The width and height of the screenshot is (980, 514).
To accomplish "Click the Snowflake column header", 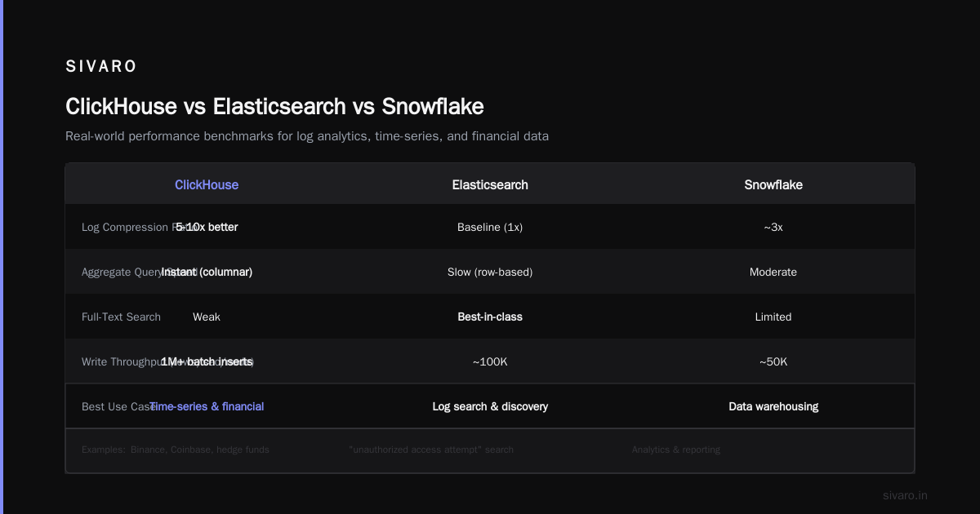I will (x=773, y=185).
